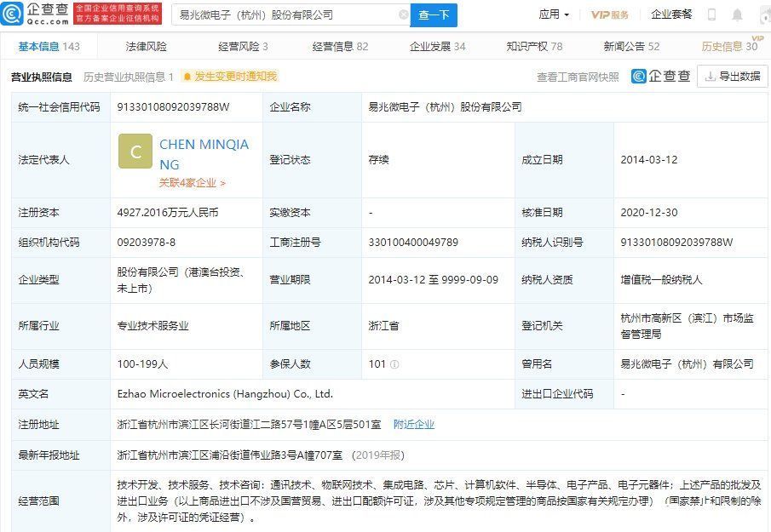Click the bell icon for change notification
The height and width of the screenshot is (532, 771).
[187, 77]
